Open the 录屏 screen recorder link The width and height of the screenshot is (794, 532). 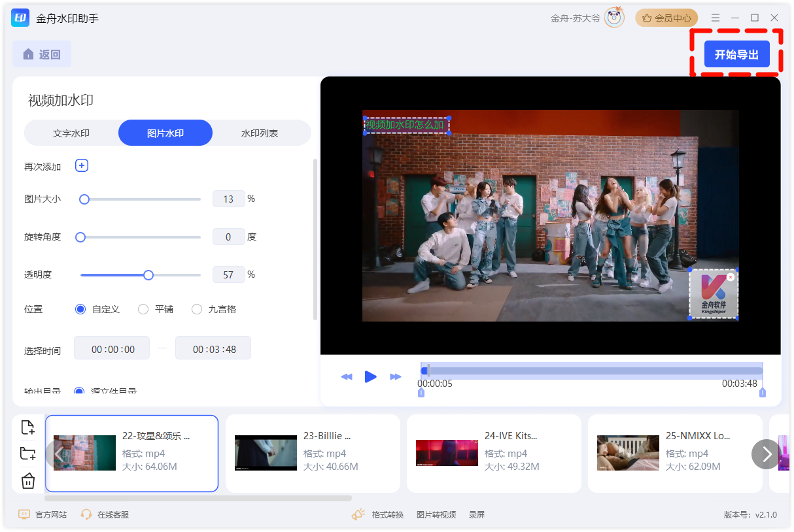477,515
